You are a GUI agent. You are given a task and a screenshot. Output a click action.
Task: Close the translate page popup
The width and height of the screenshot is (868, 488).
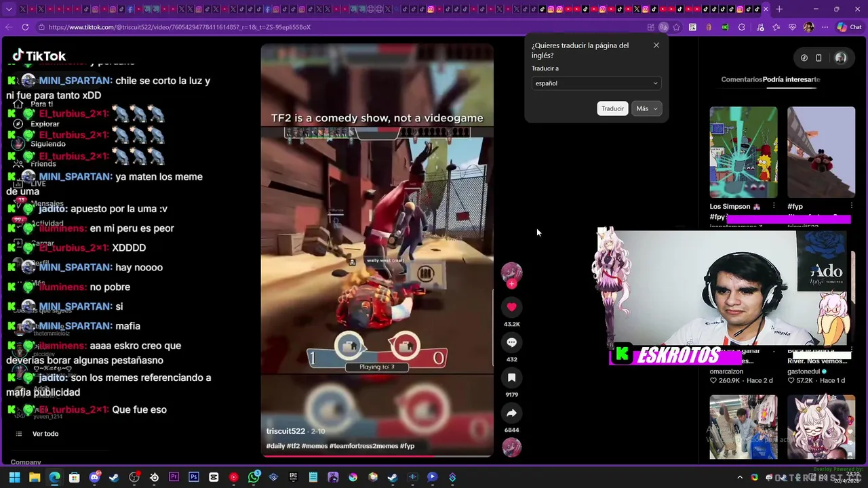coord(656,45)
